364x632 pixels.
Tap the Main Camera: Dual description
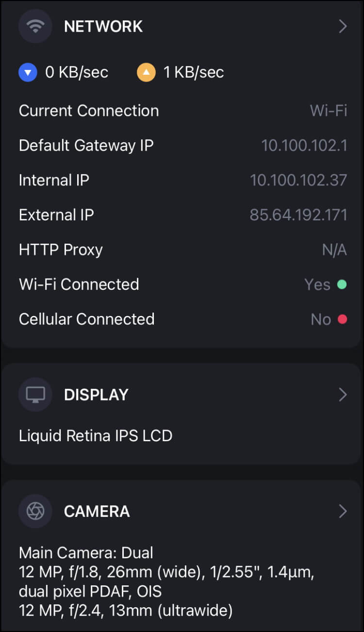coord(167,581)
